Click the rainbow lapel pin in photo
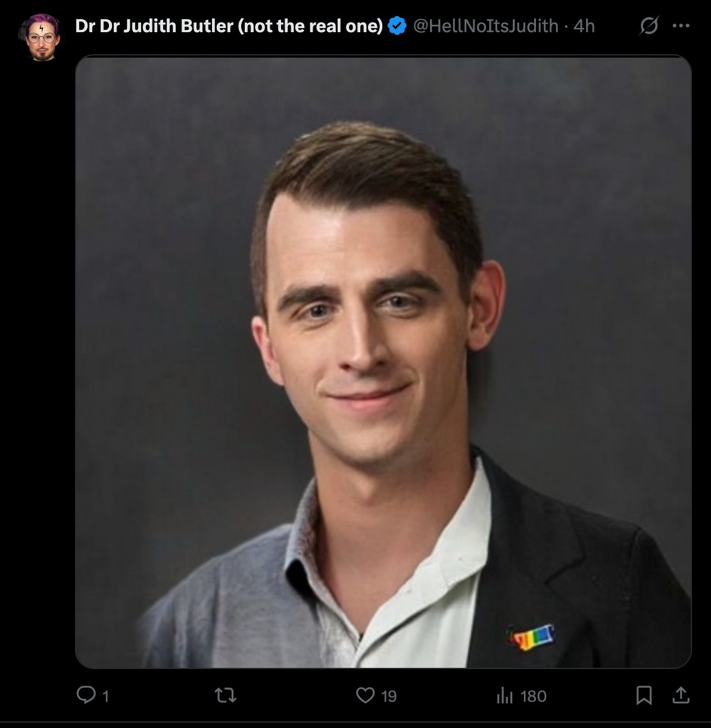711x728 pixels. [x=531, y=637]
